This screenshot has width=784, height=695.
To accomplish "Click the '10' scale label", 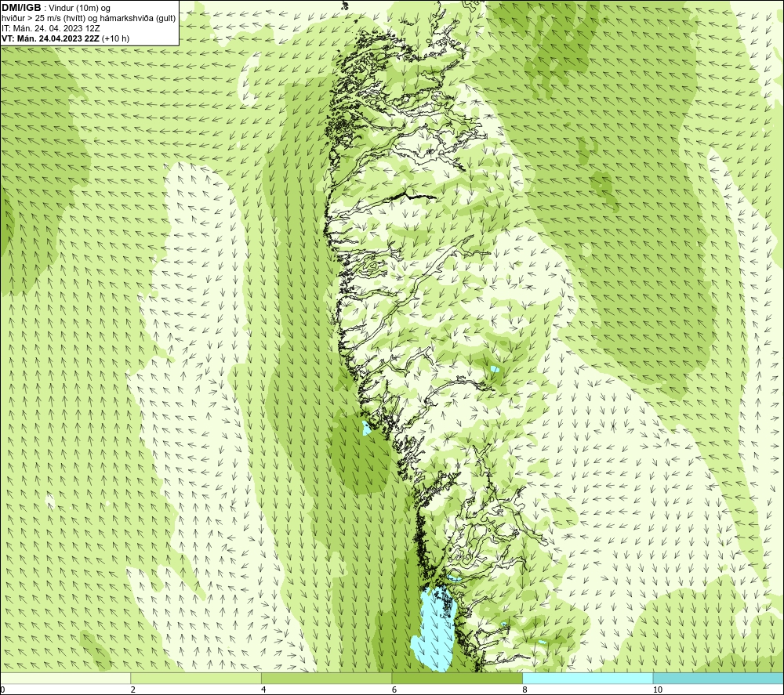I will pyautogui.click(x=658, y=690).
